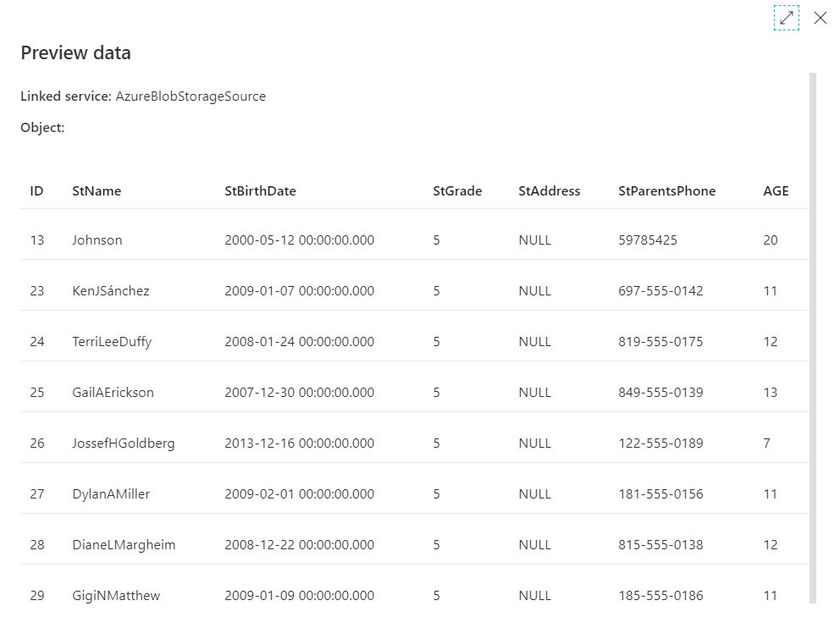Click AzureBlobStorageSource linked service text
The height and width of the screenshot is (628, 840).
(191, 96)
